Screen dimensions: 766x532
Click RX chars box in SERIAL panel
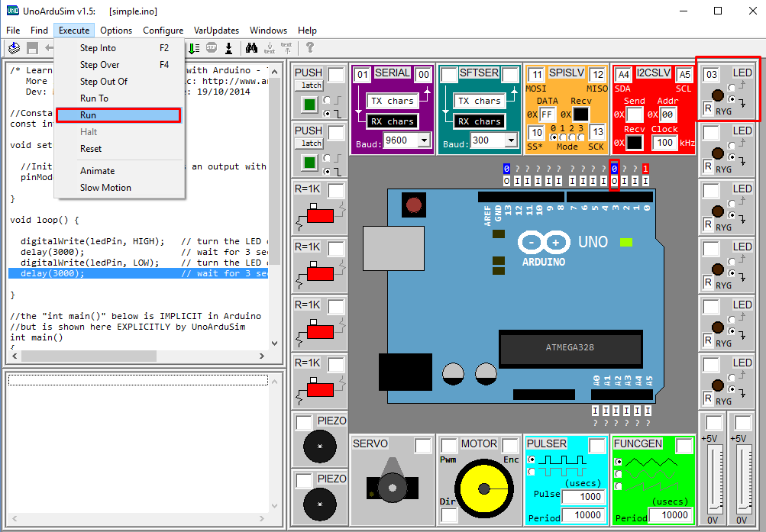click(393, 121)
